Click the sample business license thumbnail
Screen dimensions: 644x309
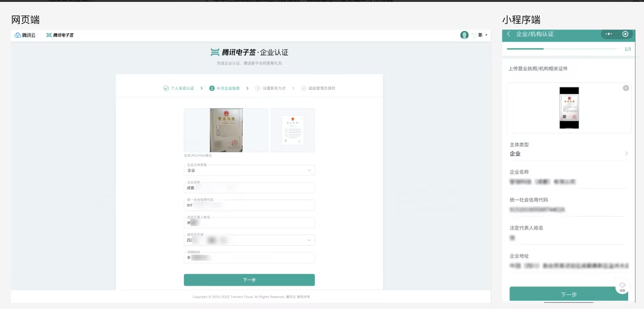point(293,130)
